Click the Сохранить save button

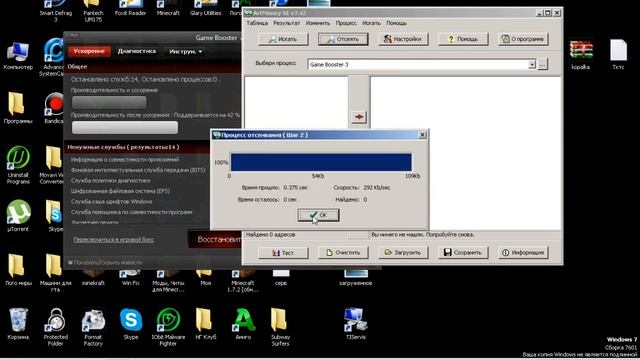pos(463,253)
